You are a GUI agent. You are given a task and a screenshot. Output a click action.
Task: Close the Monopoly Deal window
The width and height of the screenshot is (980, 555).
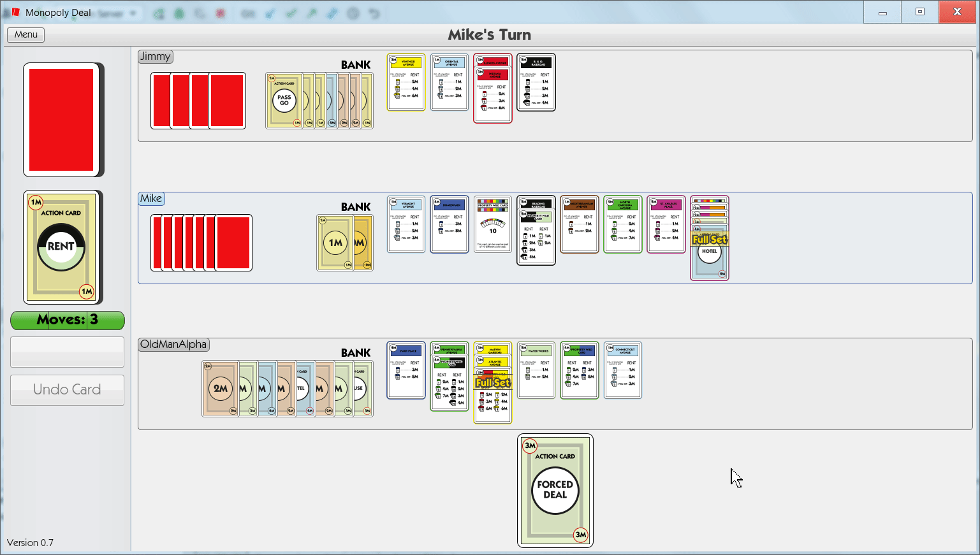click(957, 12)
